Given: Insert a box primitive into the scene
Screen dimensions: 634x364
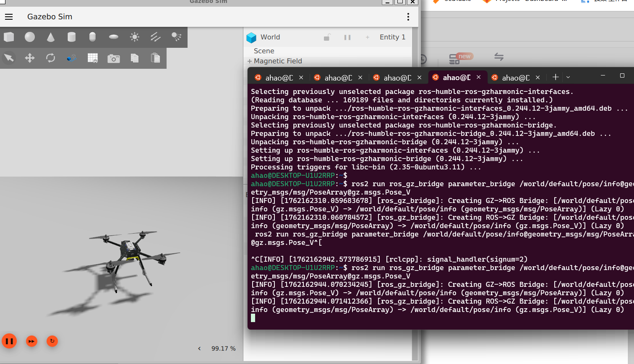Looking at the screenshot, I should click(x=9, y=37).
